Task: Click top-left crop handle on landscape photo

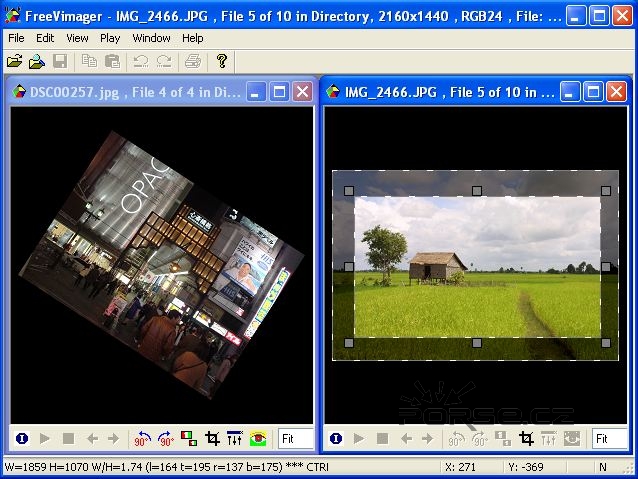Action: pos(349,191)
